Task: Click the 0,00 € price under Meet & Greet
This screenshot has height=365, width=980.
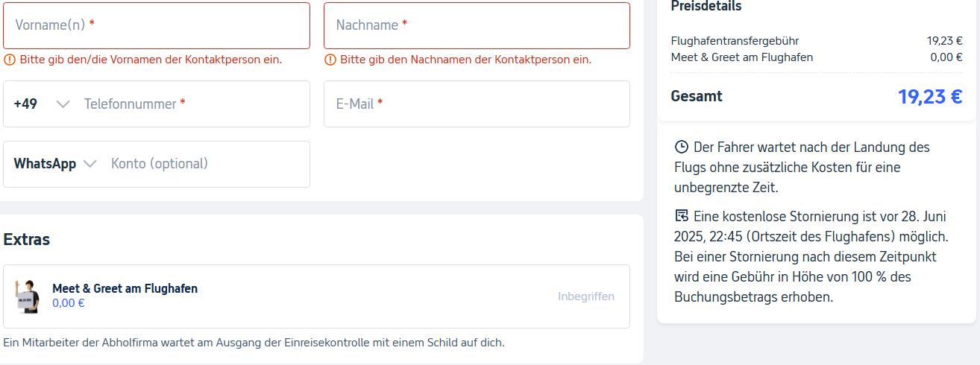Action: [x=69, y=303]
